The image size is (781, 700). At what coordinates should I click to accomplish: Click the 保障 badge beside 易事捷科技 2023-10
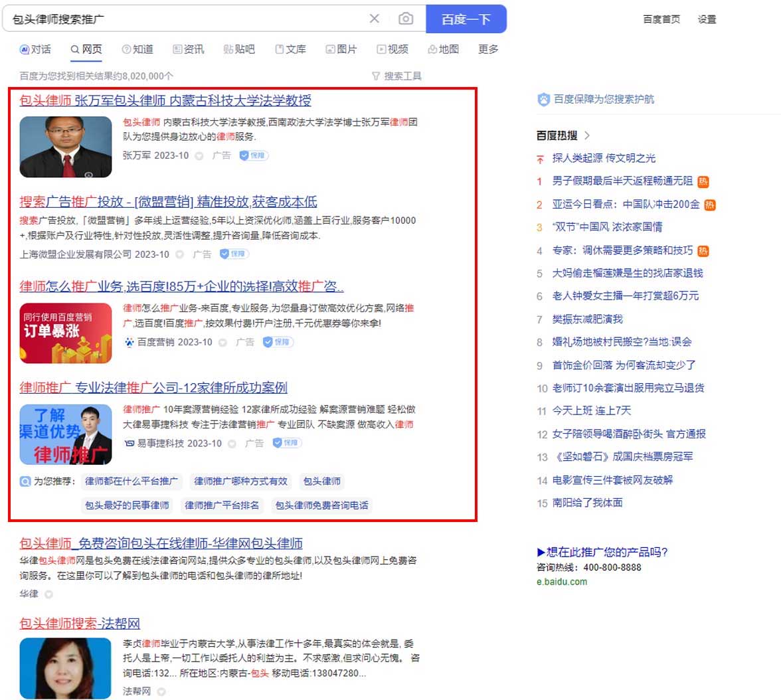pyautogui.click(x=287, y=442)
